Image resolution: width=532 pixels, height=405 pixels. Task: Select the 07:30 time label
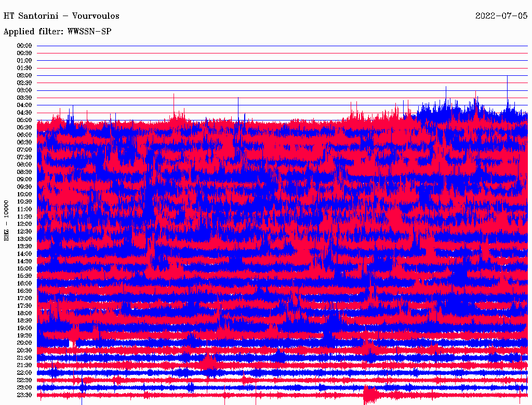pyautogui.click(x=24, y=157)
